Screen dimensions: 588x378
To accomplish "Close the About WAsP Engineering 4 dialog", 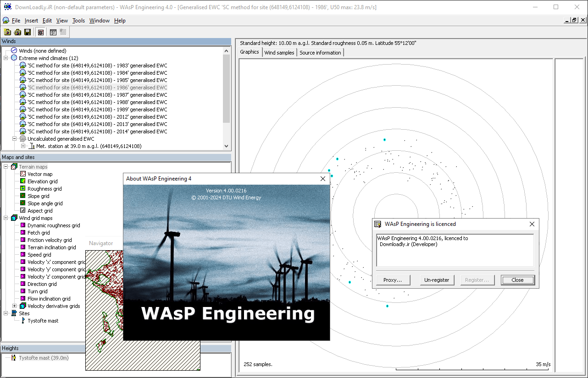I will point(323,179).
